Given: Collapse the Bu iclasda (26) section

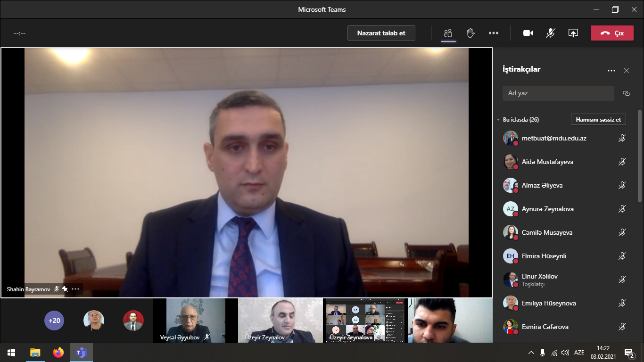Looking at the screenshot, I should [x=498, y=120].
